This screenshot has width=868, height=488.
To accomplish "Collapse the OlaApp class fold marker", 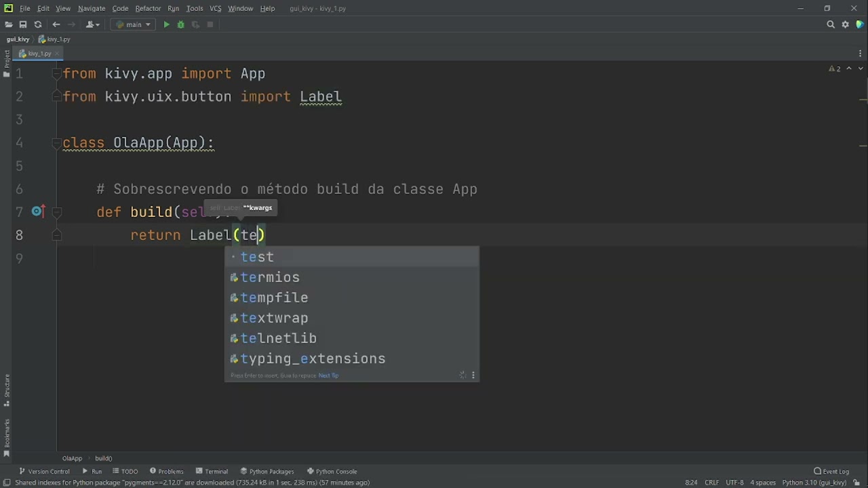I will tap(57, 142).
